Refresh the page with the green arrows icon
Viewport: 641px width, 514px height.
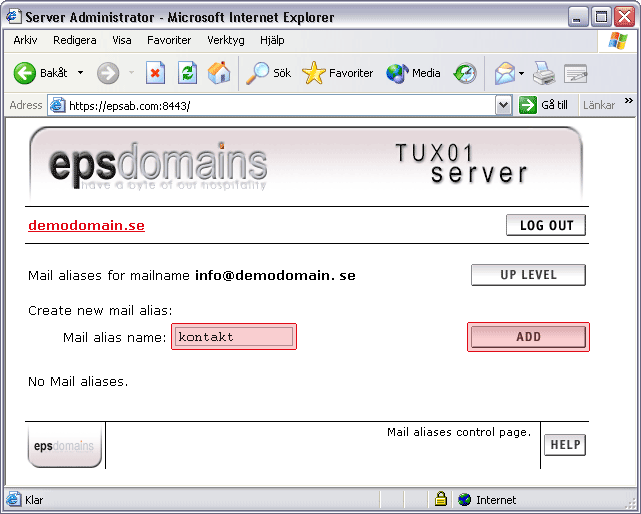[187, 73]
